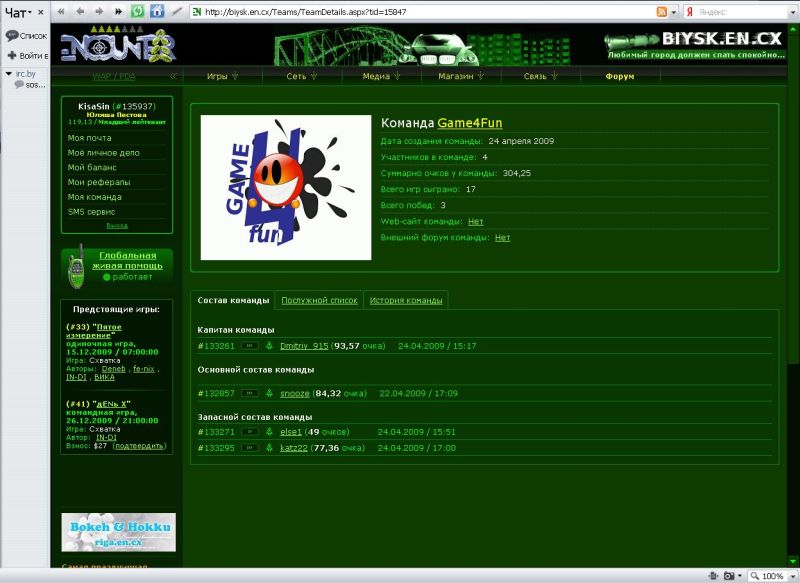Close the chat side panel

pos(41,12)
